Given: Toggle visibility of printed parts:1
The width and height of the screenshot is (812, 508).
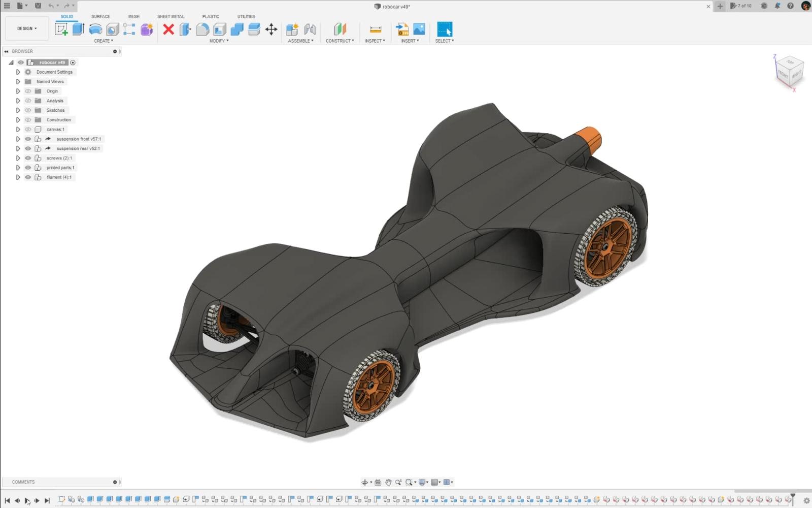Looking at the screenshot, I should click(28, 167).
